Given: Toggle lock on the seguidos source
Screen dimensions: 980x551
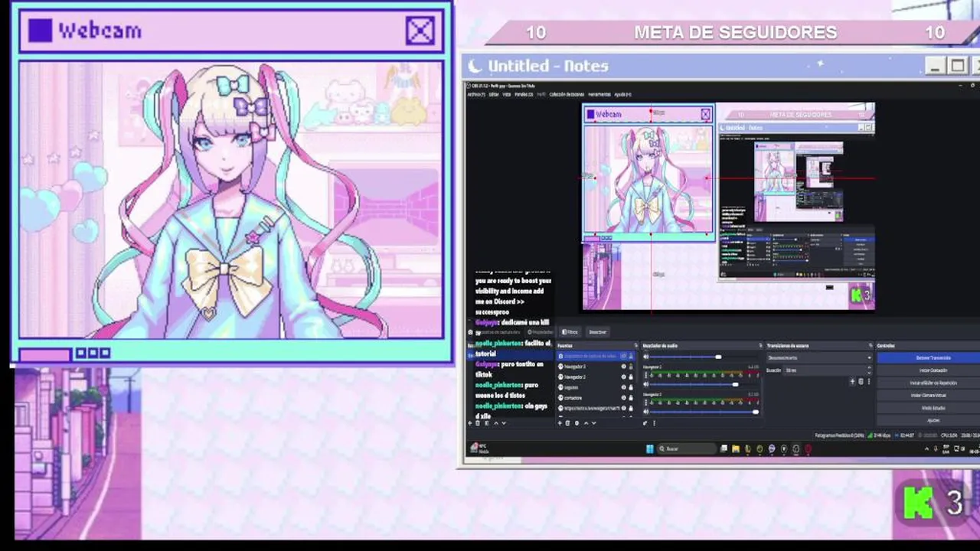Looking at the screenshot, I should tap(631, 387).
